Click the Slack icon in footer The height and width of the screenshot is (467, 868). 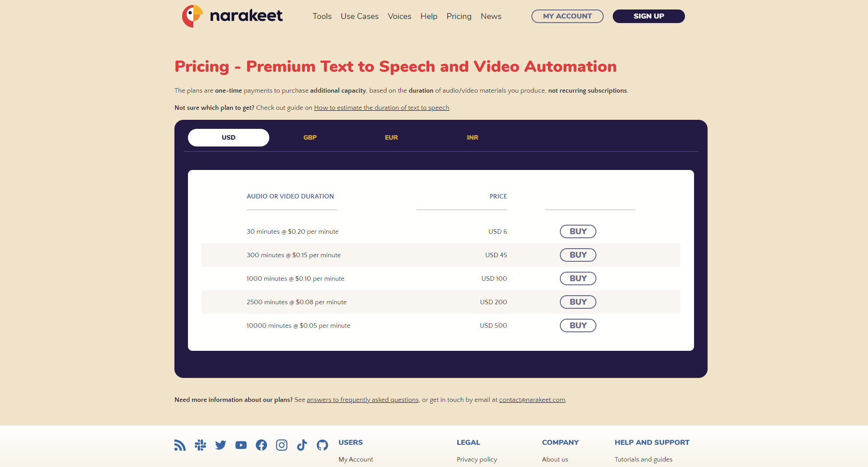click(x=200, y=445)
